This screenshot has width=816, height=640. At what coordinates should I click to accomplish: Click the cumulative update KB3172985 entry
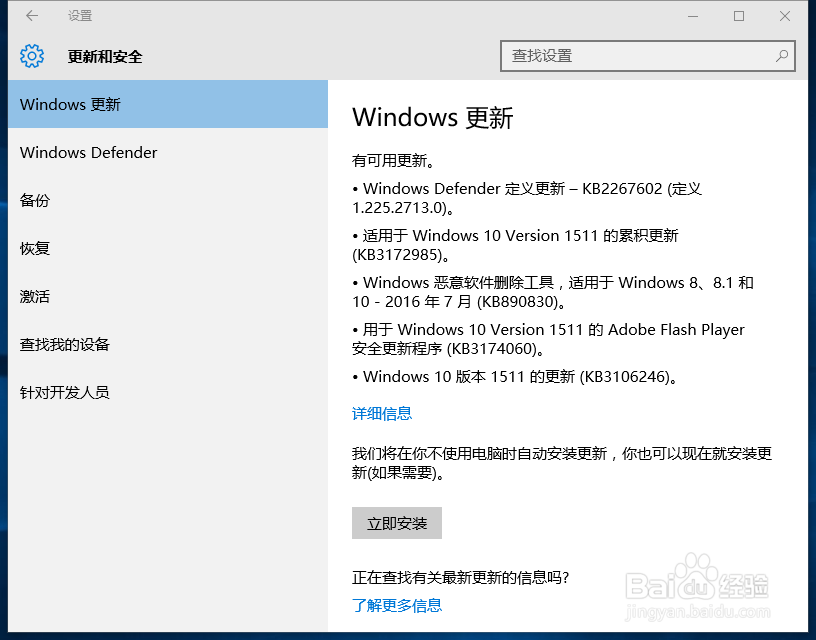tap(515, 245)
